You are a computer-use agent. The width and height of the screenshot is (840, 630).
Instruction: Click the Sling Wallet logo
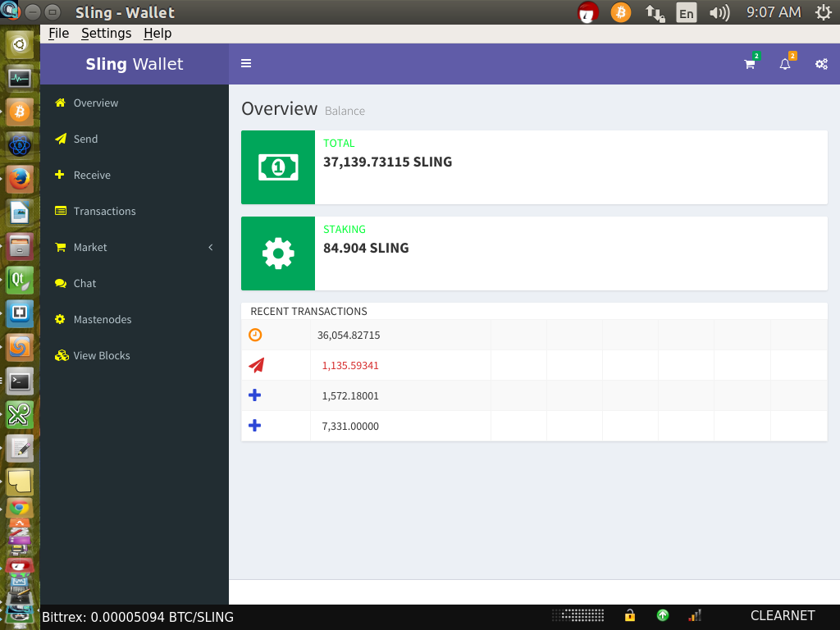point(135,64)
